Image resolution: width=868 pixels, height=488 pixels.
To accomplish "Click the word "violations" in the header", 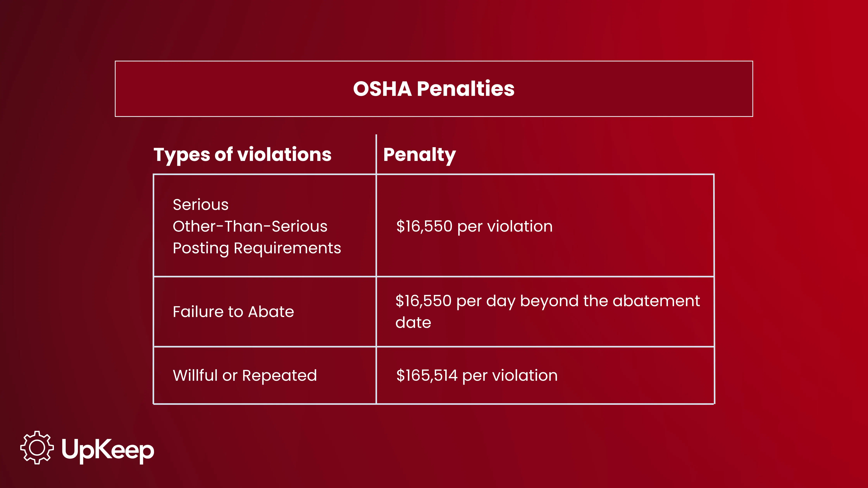I will [284, 155].
